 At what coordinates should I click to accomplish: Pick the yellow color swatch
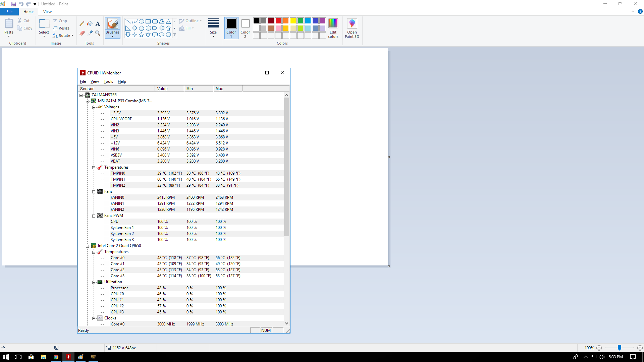click(293, 21)
